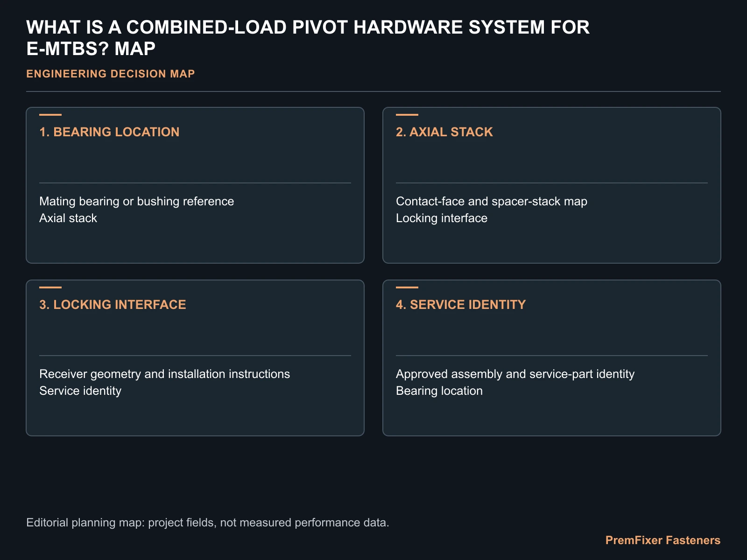The image size is (747, 560).
Task: Click the '1. Bearing Location' heading
Action: pyautogui.click(x=109, y=132)
